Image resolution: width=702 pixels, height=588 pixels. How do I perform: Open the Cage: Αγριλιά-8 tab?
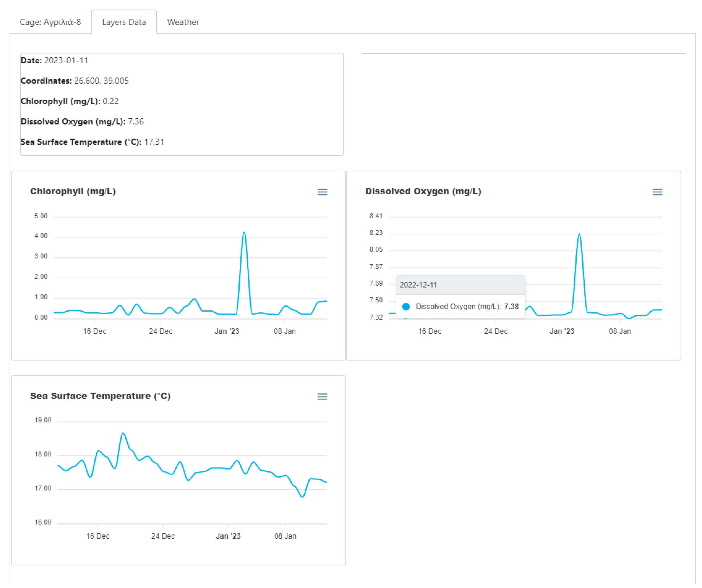[x=50, y=22]
